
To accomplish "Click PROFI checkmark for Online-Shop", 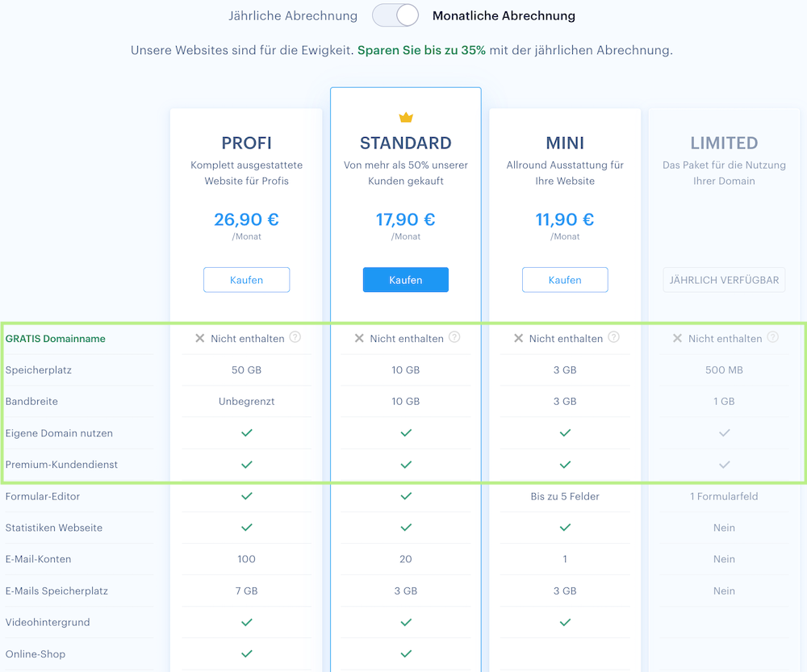I will pyautogui.click(x=246, y=654).
